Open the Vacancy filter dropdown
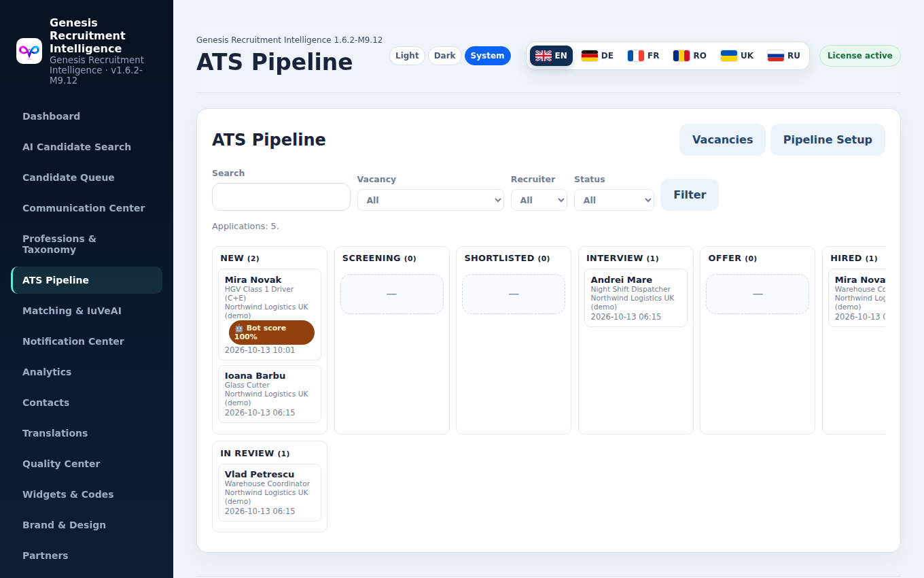The width and height of the screenshot is (924, 578). [x=431, y=200]
